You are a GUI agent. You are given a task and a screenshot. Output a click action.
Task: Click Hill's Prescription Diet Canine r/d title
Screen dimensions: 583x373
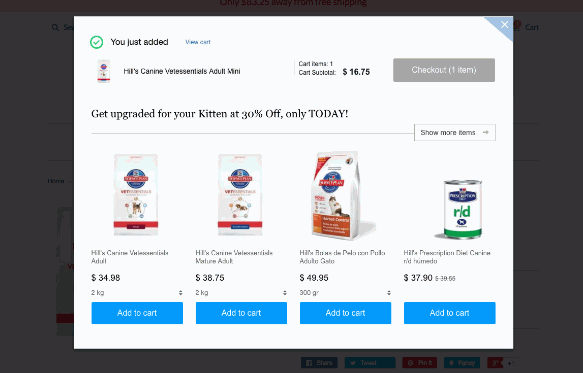point(447,257)
